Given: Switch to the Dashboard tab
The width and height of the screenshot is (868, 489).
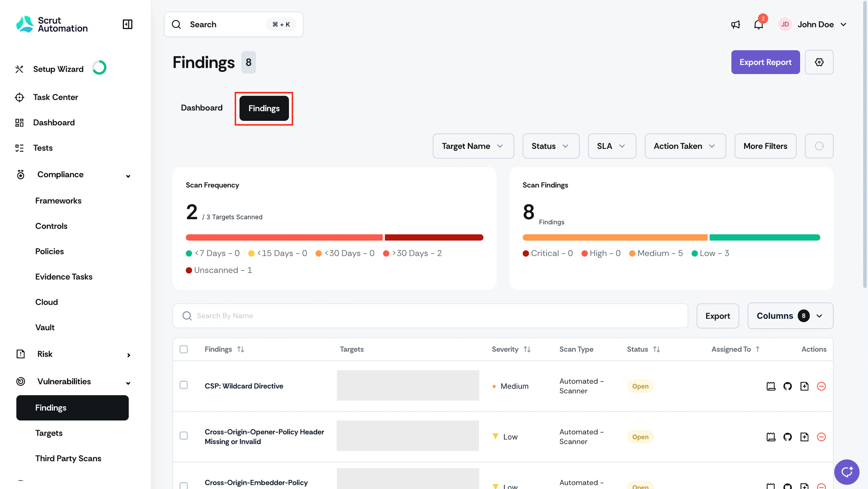Looking at the screenshot, I should (x=201, y=108).
